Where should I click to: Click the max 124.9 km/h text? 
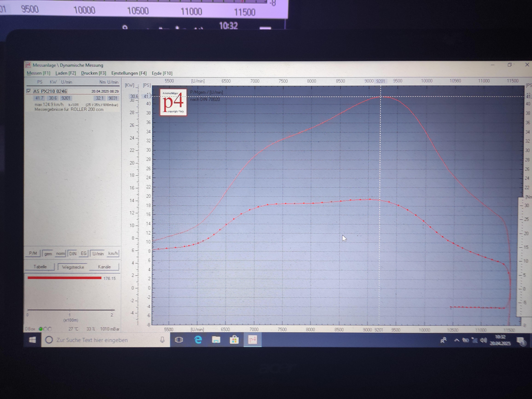coord(49,104)
